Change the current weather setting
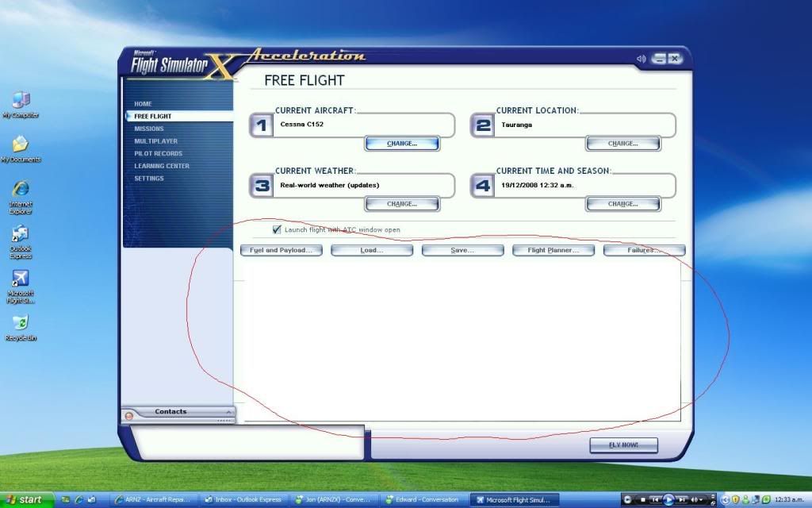The height and width of the screenshot is (508, 812). pyautogui.click(x=402, y=204)
